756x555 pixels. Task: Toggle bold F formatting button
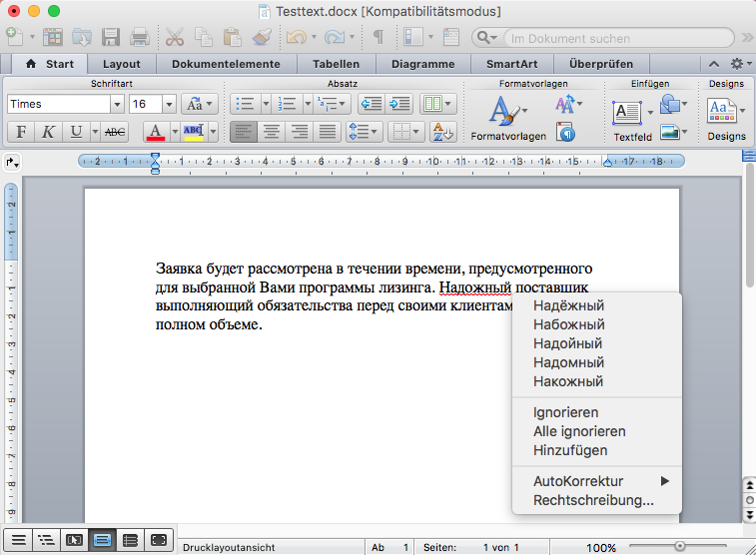tap(21, 132)
